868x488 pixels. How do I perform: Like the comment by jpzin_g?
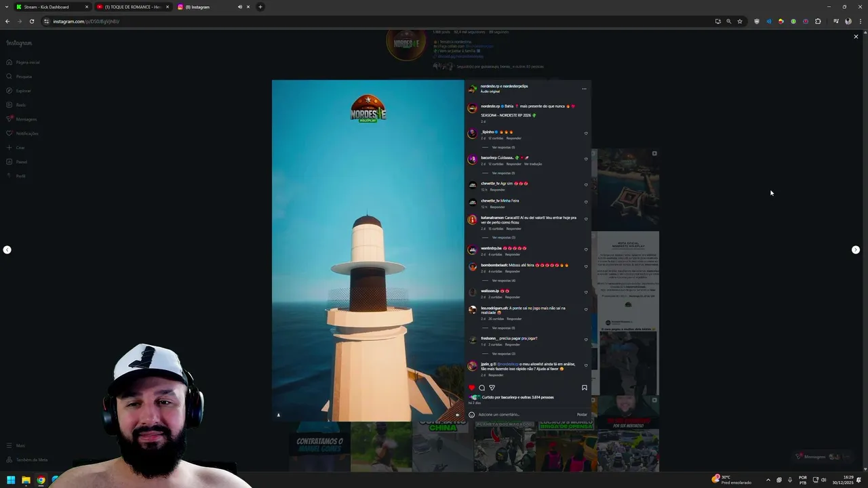[x=586, y=365]
